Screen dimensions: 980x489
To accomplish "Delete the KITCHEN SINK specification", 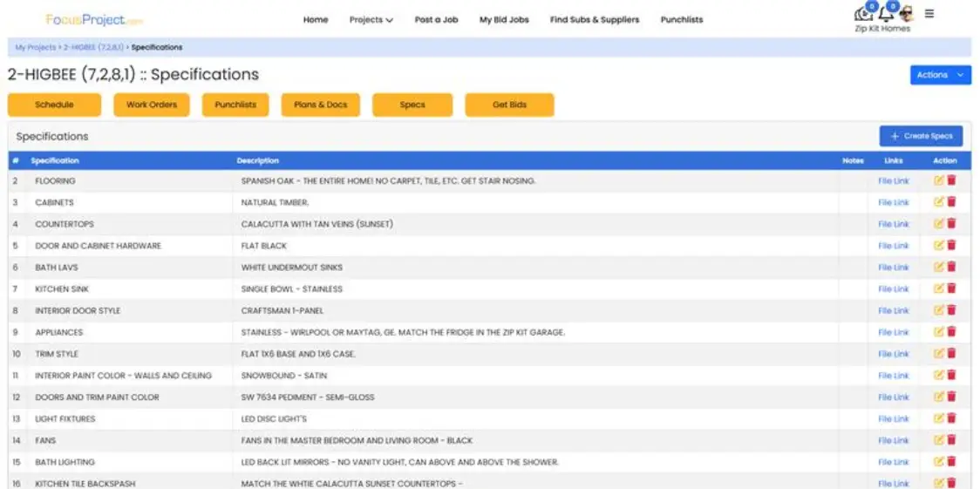I will (951, 289).
